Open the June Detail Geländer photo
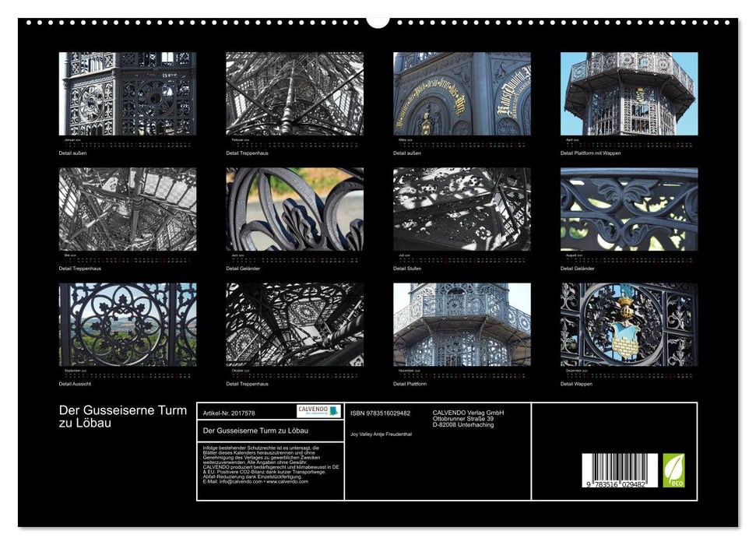Screen dimensions: 756x545 pos(294,209)
